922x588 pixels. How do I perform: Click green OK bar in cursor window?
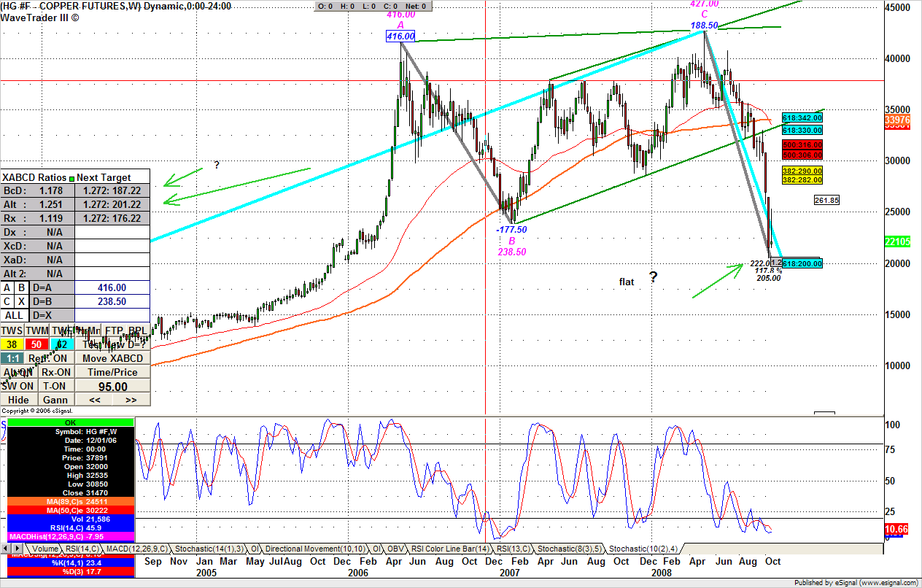tap(71, 422)
